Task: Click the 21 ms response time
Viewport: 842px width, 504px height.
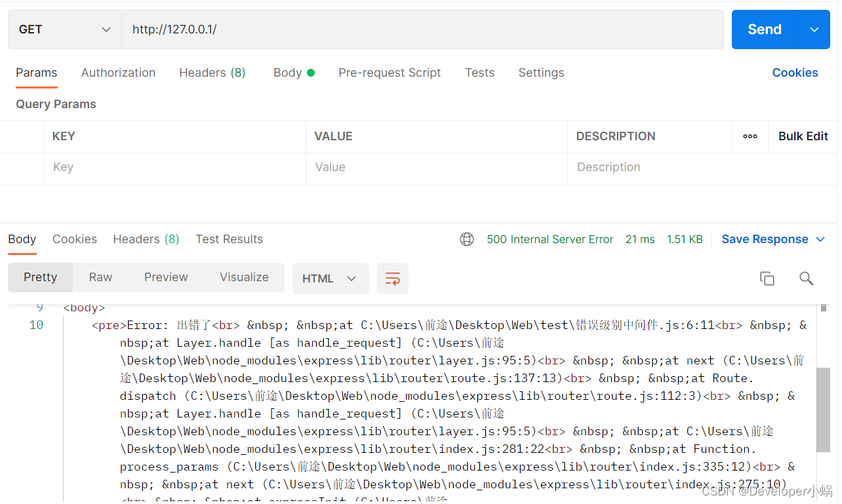Action: tap(640, 239)
